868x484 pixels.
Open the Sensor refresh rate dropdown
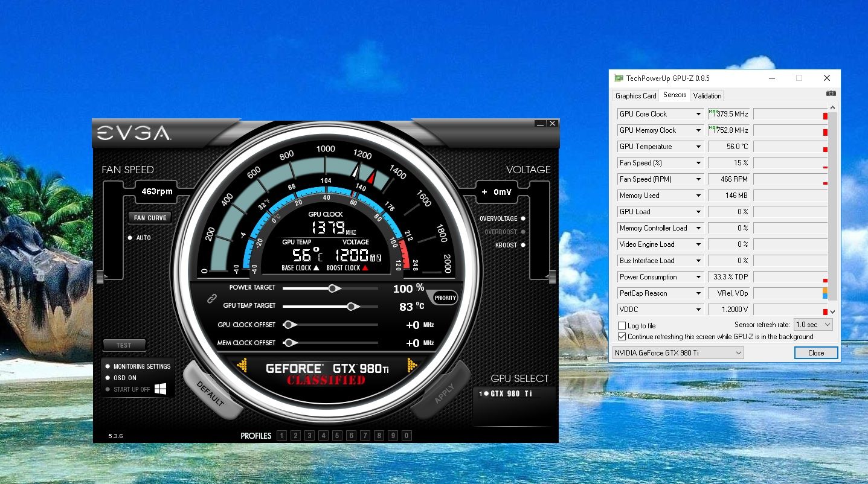click(813, 325)
